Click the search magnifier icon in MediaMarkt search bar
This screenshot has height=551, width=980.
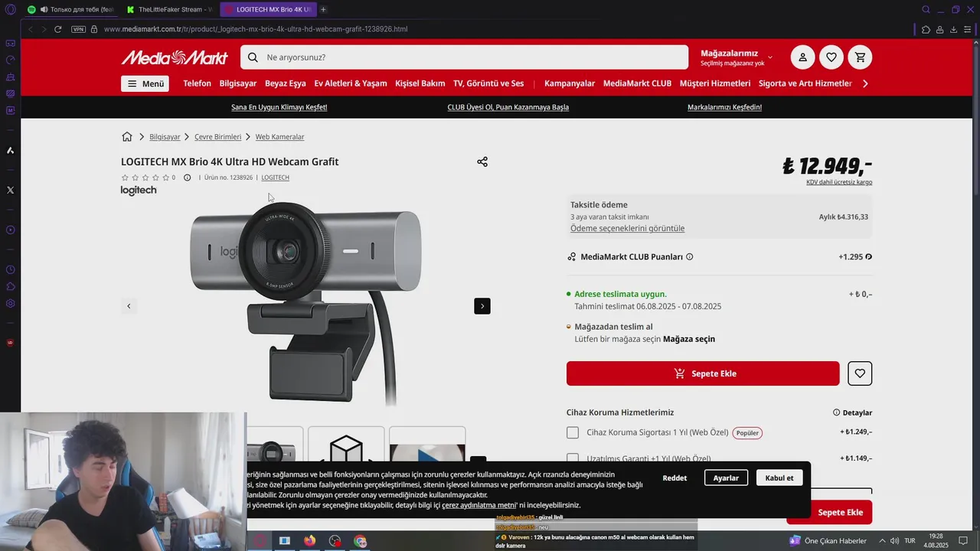253,57
